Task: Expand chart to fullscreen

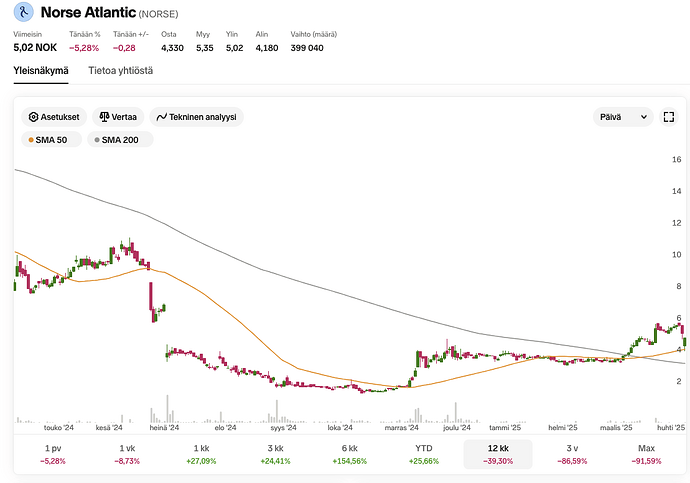Action: [x=669, y=117]
